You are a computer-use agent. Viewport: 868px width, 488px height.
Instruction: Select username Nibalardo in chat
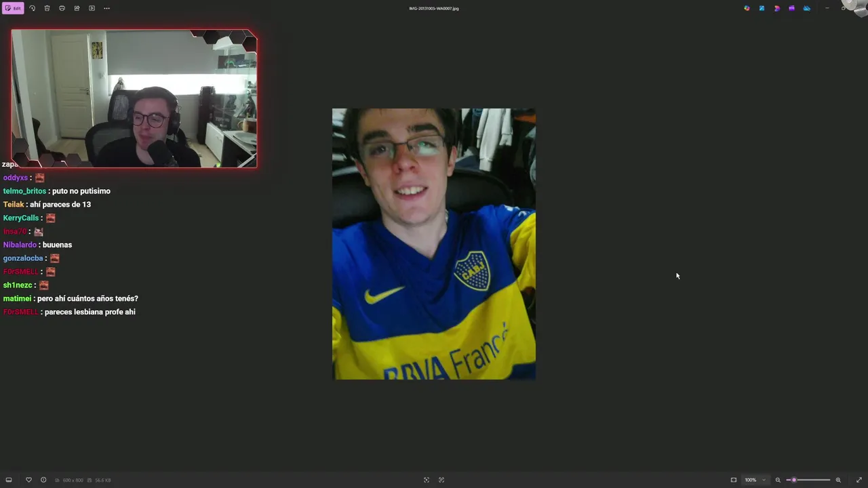point(20,245)
